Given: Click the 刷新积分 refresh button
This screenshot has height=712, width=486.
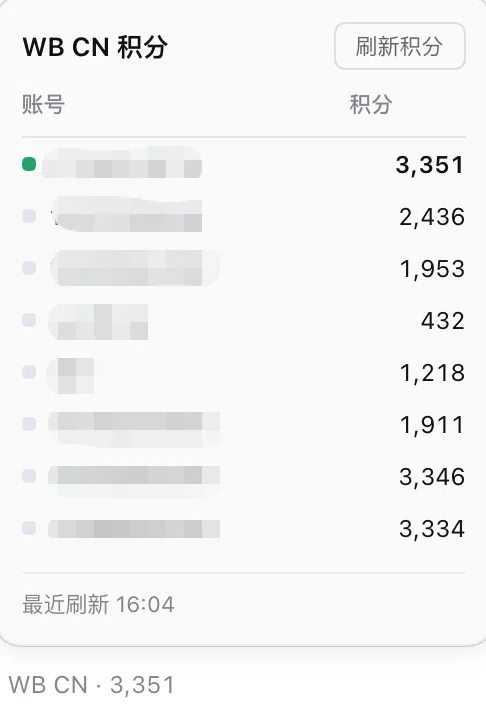Looking at the screenshot, I should coord(400,46).
